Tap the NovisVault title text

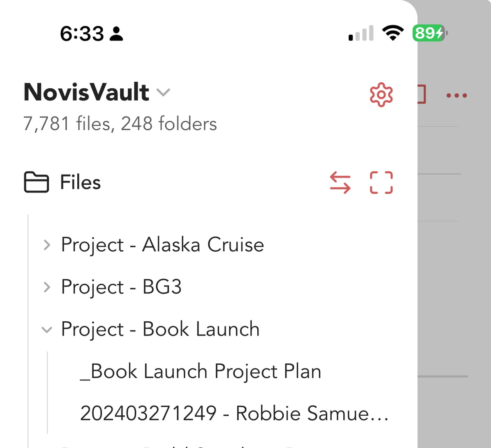pos(86,92)
